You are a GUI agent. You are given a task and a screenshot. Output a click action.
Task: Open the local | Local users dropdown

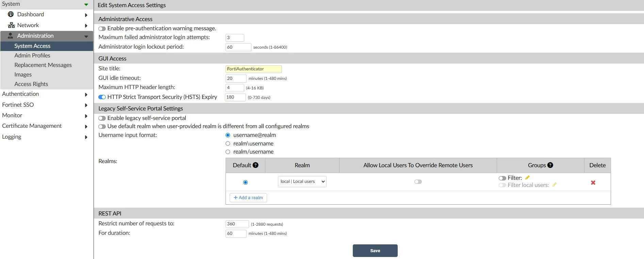pyautogui.click(x=302, y=182)
